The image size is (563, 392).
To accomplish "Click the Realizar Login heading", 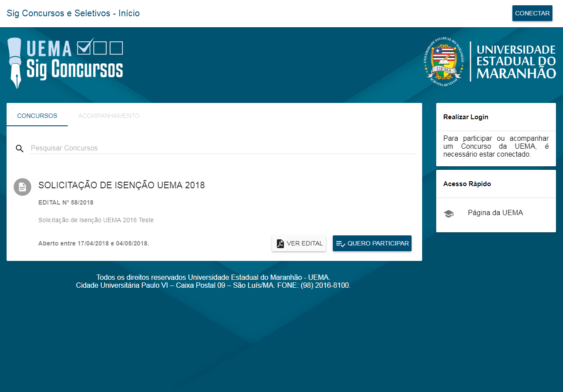I will point(466,117).
